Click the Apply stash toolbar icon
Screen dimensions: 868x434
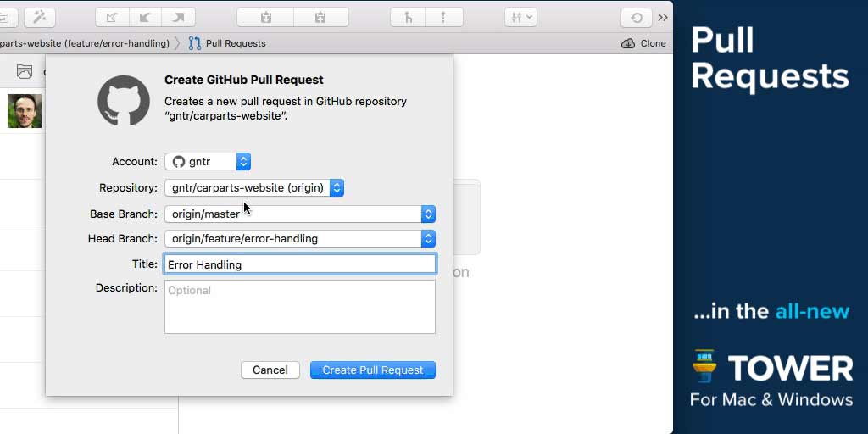[x=320, y=17]
